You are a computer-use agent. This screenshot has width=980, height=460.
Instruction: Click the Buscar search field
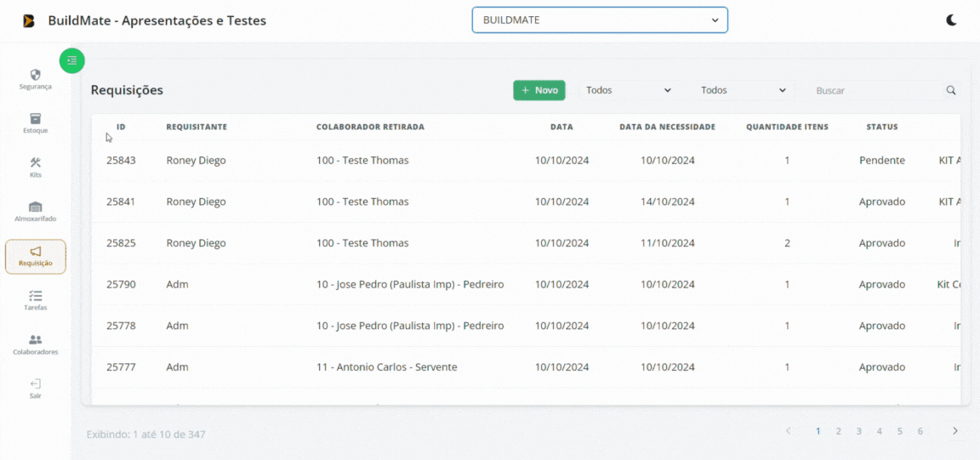tap(876, 90)
